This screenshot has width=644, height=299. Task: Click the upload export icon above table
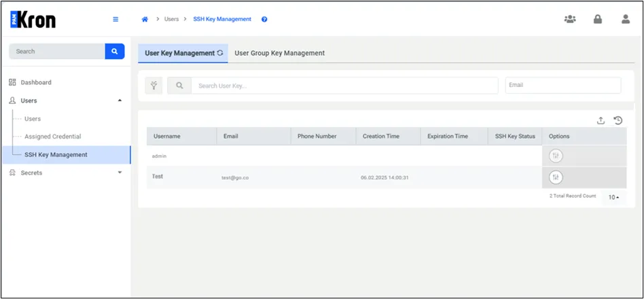point(601,120)
